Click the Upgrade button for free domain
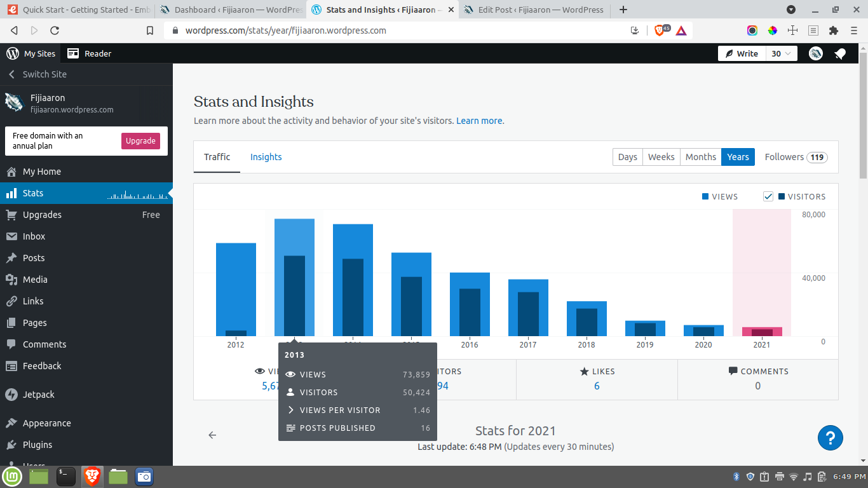 point(140,141)
